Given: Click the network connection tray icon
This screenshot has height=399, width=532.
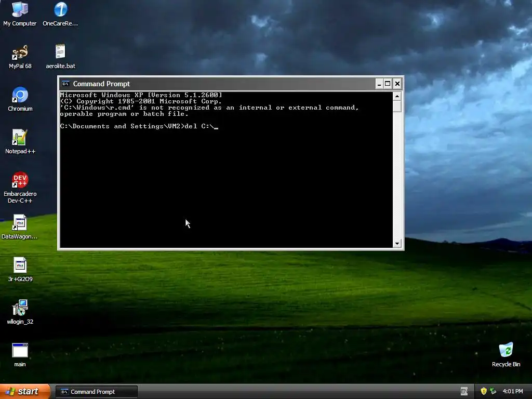Looking at the screenshot, I should pos(493,391).
